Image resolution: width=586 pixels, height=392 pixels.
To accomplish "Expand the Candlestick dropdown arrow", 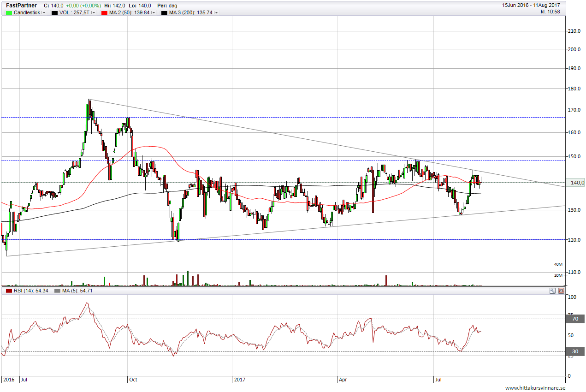I will 44,13.
